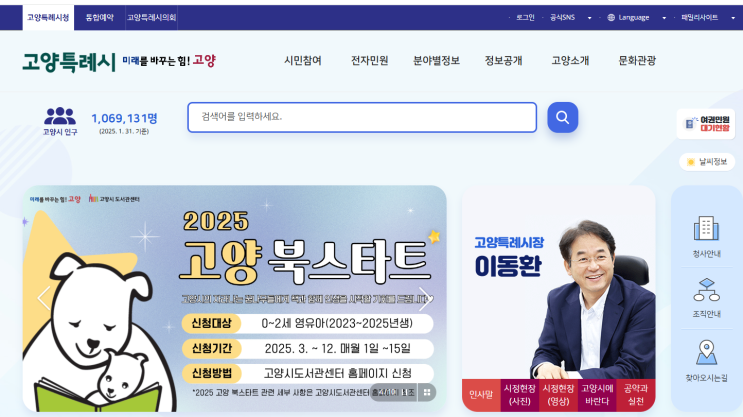
Task: Open the 찾아오시는길 map pin icon
Action: click(x=706, y=353)
